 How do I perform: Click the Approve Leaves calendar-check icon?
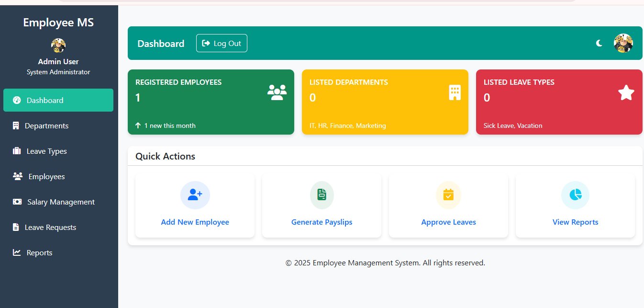tap(448, 195)
